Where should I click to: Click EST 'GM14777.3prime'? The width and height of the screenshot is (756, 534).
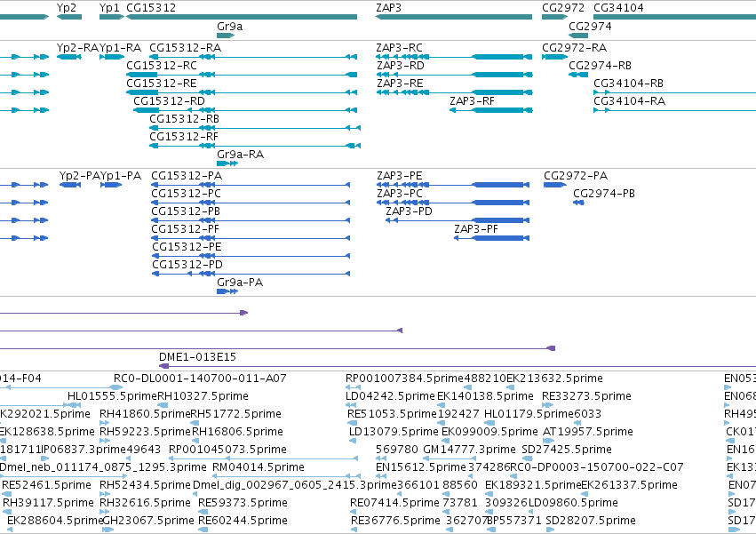470,450
